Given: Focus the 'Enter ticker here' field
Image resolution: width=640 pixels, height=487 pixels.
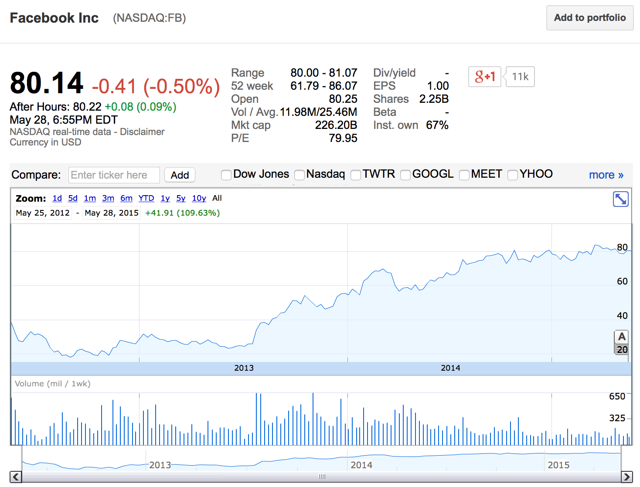Looking at the screenshot, I should tap(114, 175).
